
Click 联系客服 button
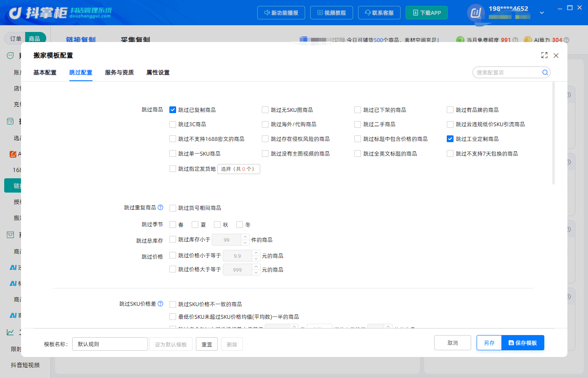pos(379,13)
